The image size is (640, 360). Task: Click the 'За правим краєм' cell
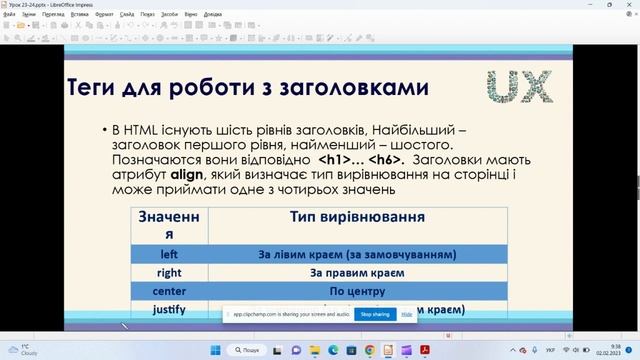point(358,273)
